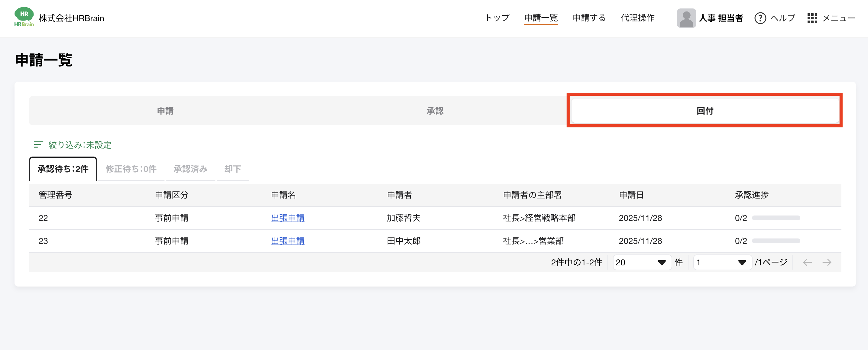Go to next page arrow
This screenshot has height=350, width=868.
click(x=827, y=262)
